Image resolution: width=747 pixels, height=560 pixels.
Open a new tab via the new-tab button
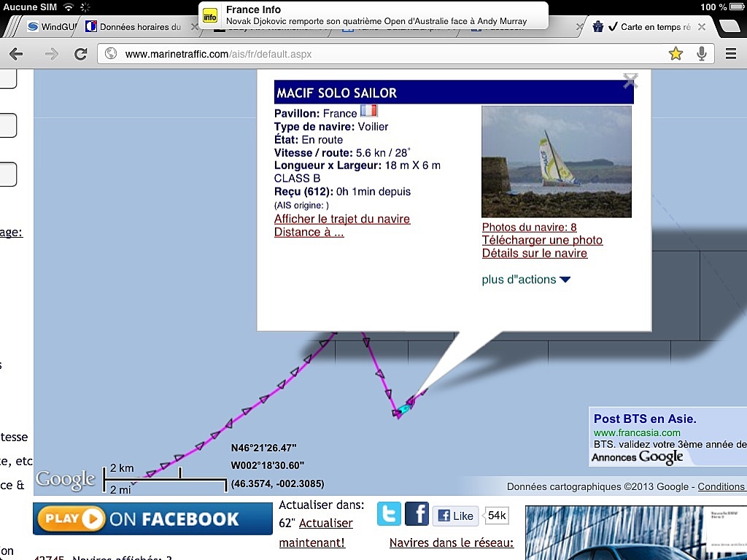point(729,26)
